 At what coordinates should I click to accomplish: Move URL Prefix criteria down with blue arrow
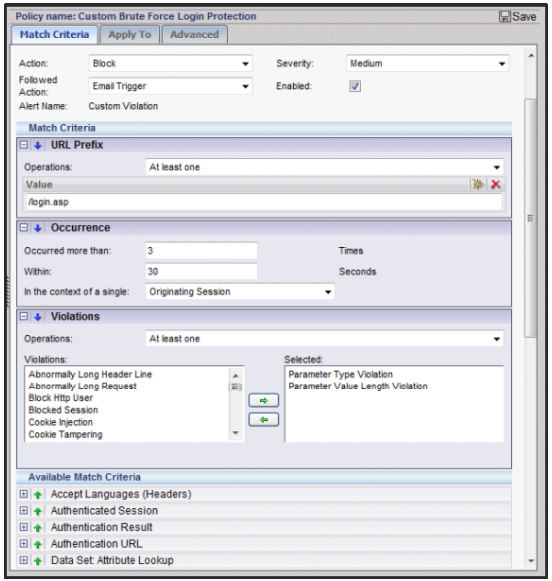pos(37,145)
